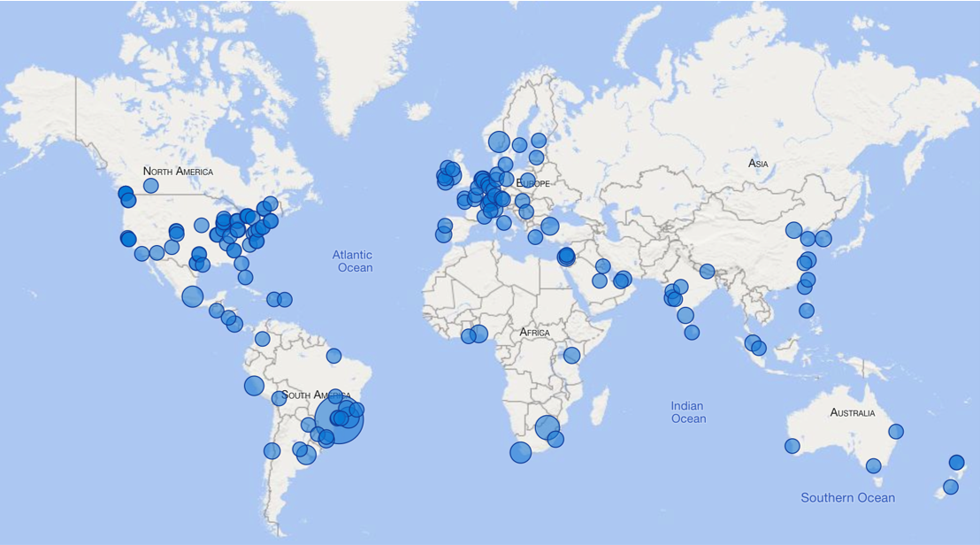Select the Indian Ocean label
This screenshot has height=545, width=980.
688,412
